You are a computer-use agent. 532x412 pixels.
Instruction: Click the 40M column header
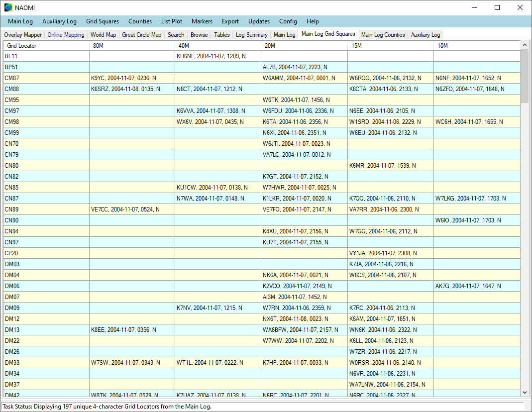click(x=218, y=46)
